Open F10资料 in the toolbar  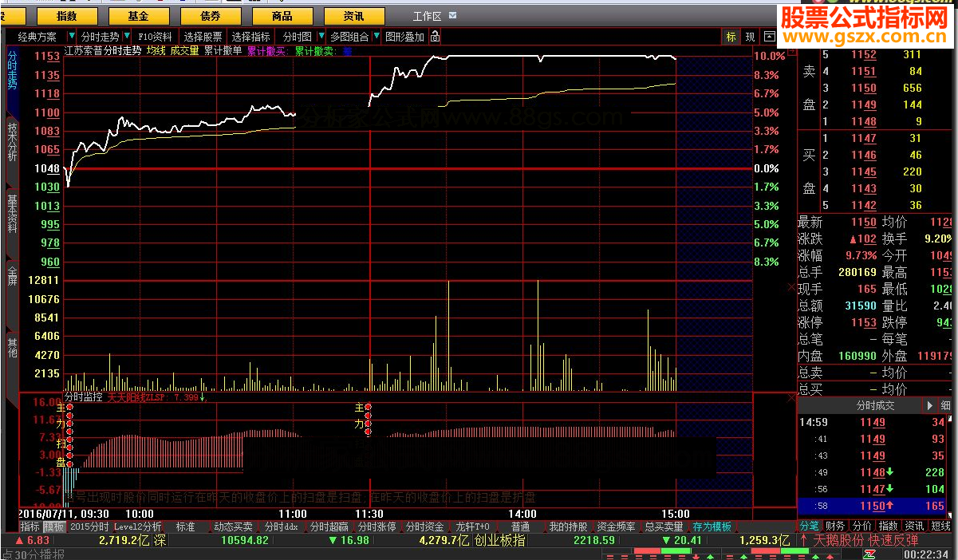tap(155, 37)
